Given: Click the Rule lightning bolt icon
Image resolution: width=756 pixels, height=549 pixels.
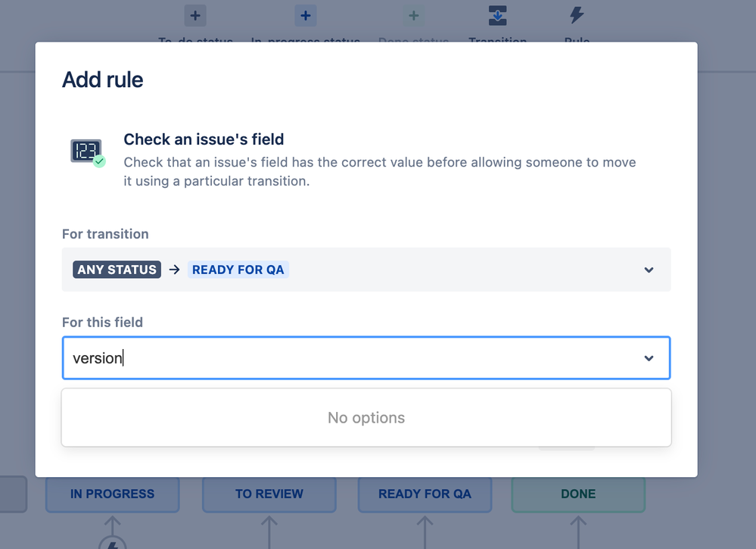Looking at the screenshot, I should point(577,15).
